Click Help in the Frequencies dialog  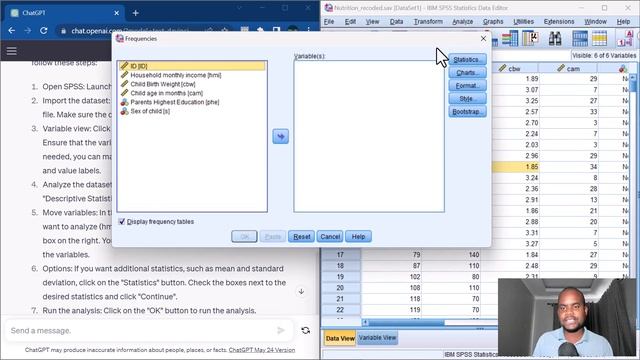[358, 237]
